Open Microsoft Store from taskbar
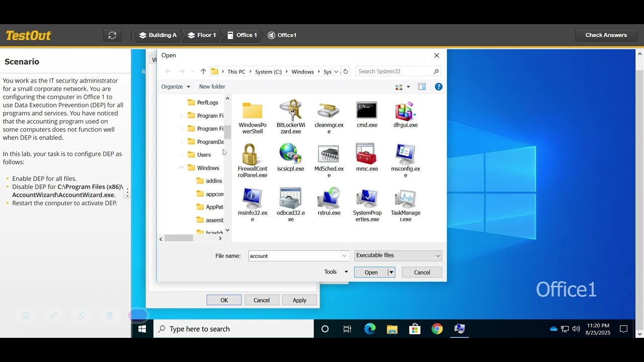The height and width of the screenshot is (362, 644). tap(415, 329)
